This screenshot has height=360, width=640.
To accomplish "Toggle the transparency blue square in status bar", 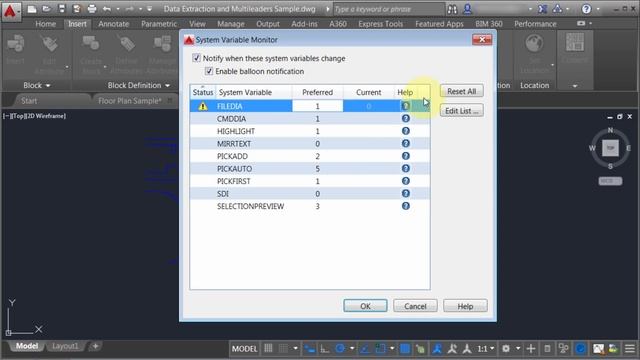I will 405,349.
